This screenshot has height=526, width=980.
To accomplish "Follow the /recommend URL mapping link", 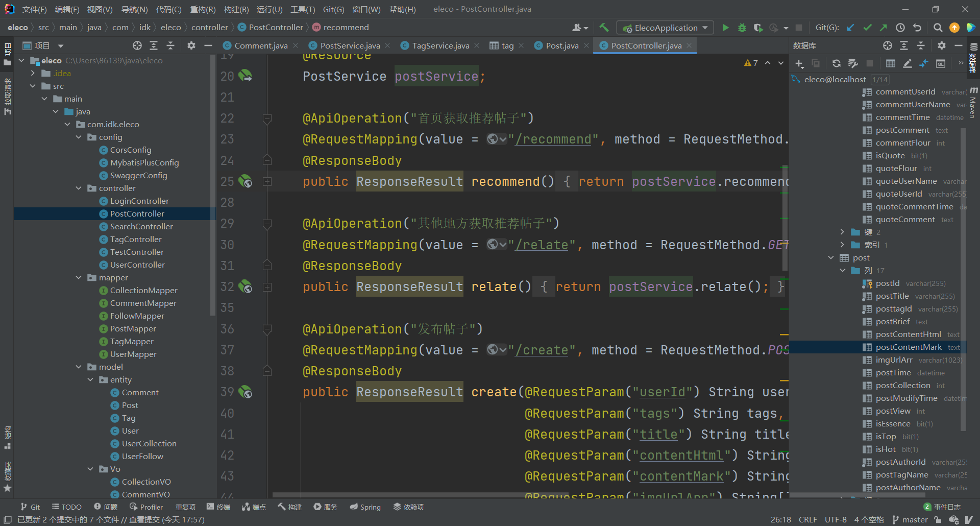I will click(553, 139).
